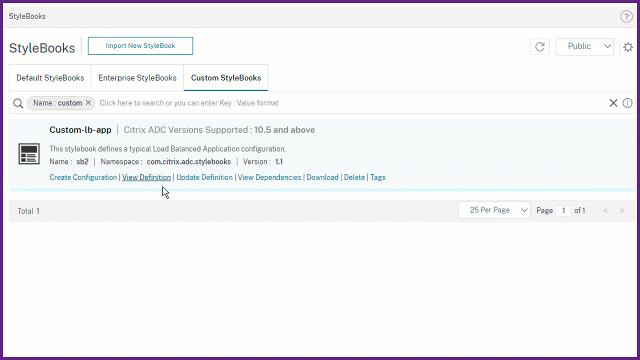Select the Custom StyleBooks tab
Screen dimensions: 640x360
[226, 78]
